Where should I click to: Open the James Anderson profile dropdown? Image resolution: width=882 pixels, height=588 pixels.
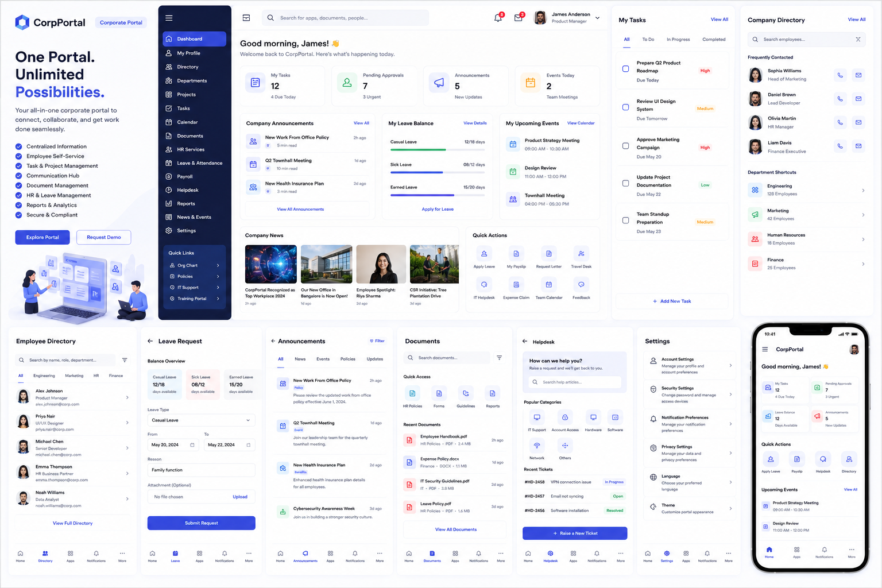click(598, 18)
